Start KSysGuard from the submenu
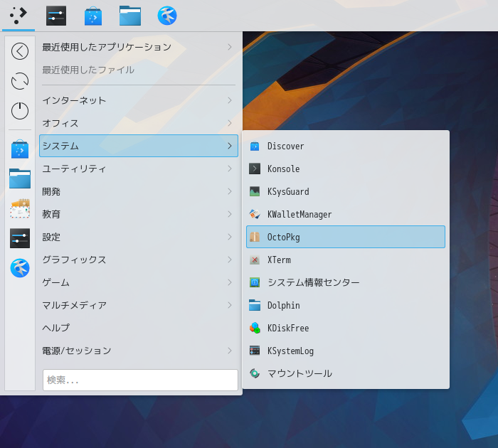498x448 pixels. click(346, 191)
